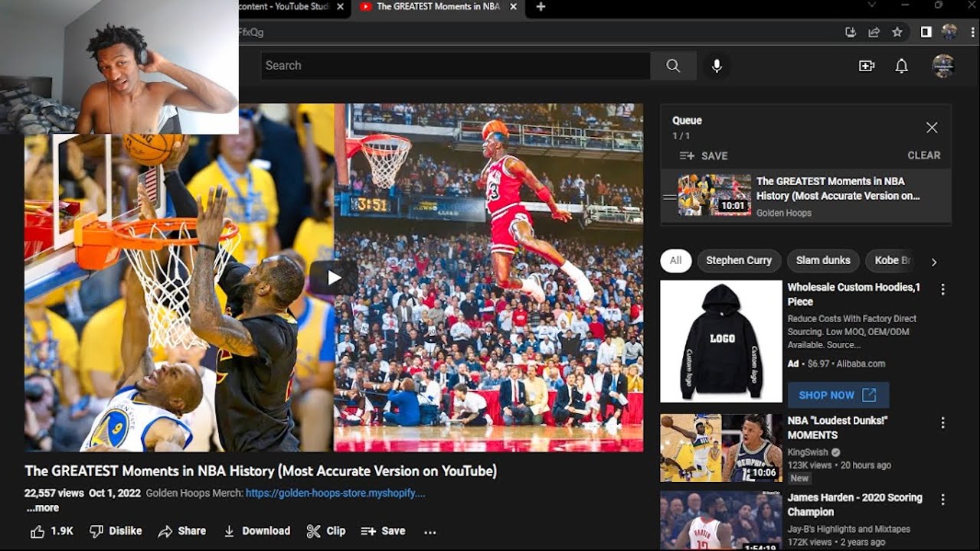Filter by Kobe Br chip
Viewport: 980px width, 551px height.
coord(891,260)
